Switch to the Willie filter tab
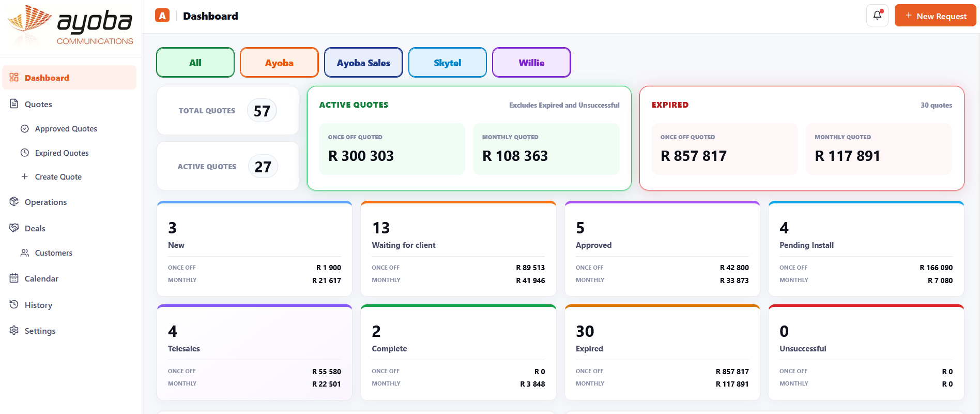The width and height of the screenshot is (980, 414). pyautogui.click(x=531, y=63)
